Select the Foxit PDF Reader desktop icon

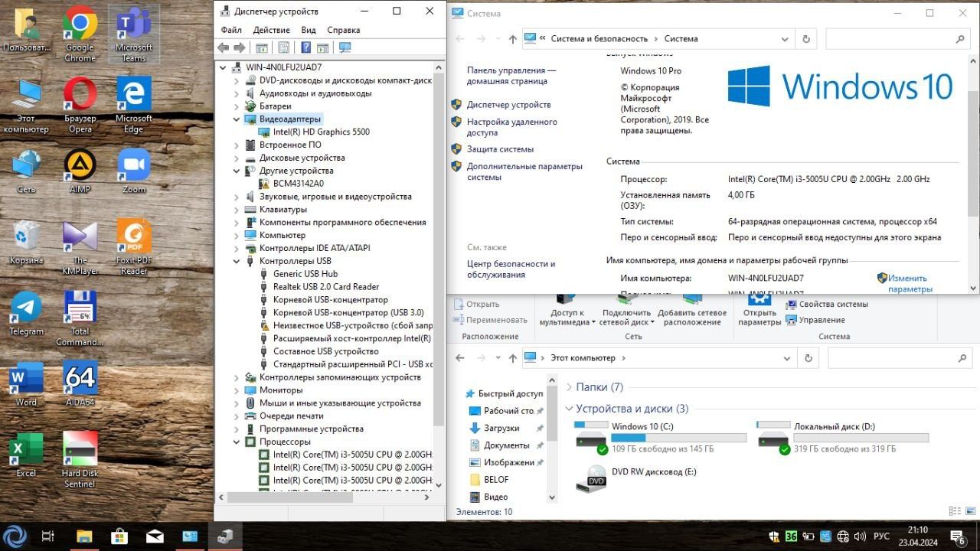(x=134, y=247)
